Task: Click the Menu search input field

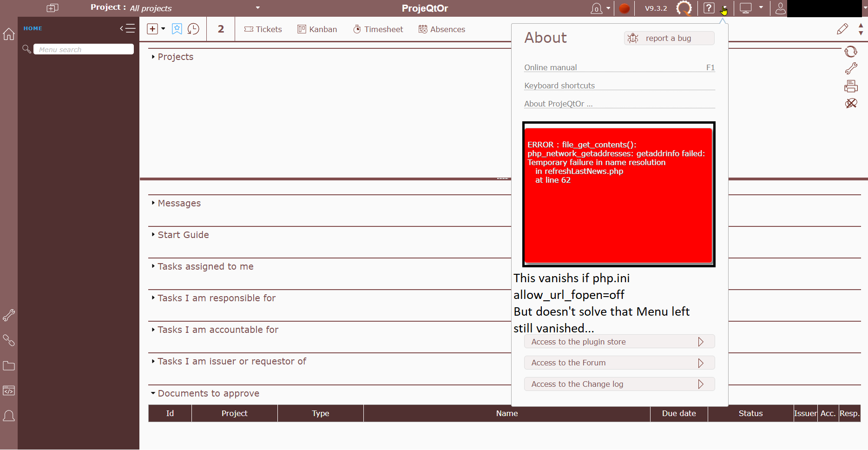Action: 84,49
